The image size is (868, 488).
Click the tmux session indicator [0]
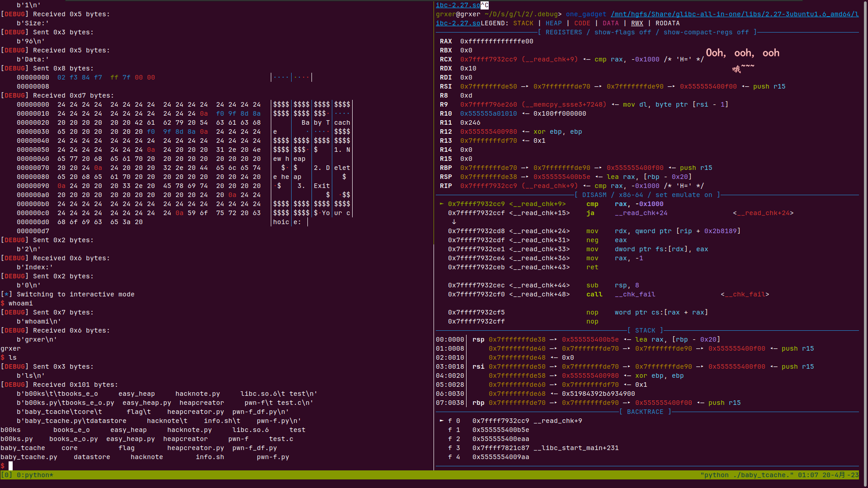(x=6, y=475)
